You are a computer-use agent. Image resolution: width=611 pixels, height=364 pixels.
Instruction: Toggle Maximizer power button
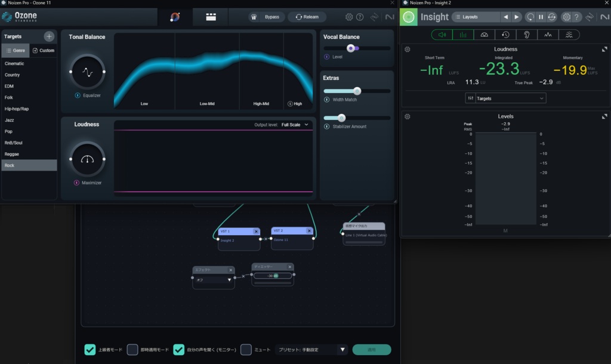(76, 183)
